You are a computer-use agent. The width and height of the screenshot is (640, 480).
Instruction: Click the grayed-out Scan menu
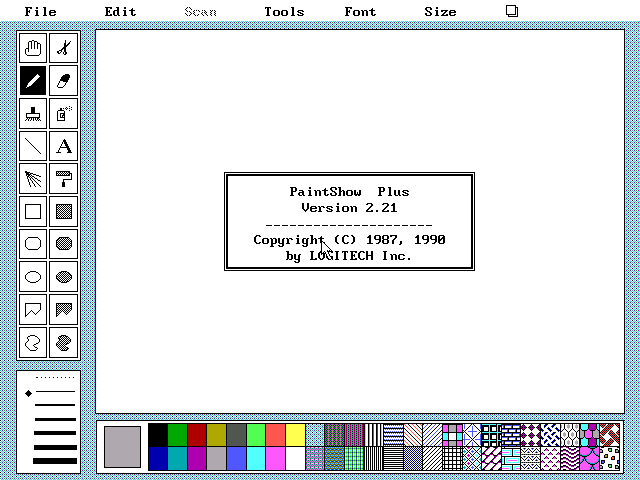click(200, 11)
